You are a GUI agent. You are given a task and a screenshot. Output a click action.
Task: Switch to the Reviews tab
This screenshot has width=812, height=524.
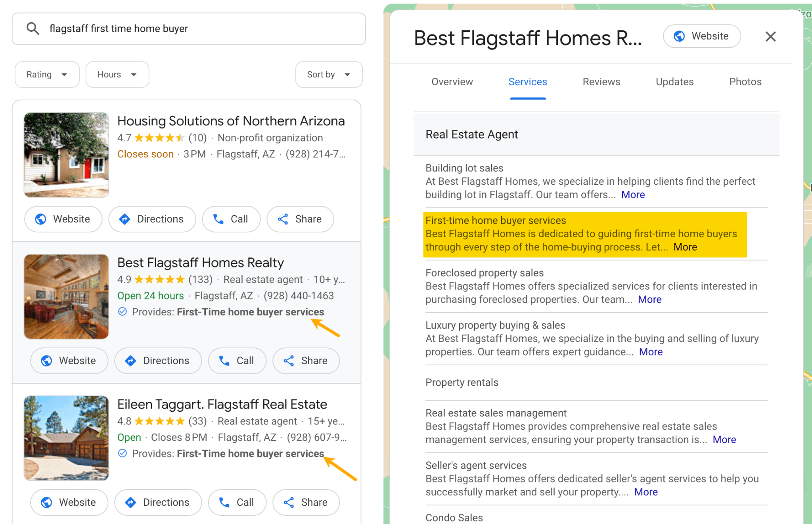(601, 82)
